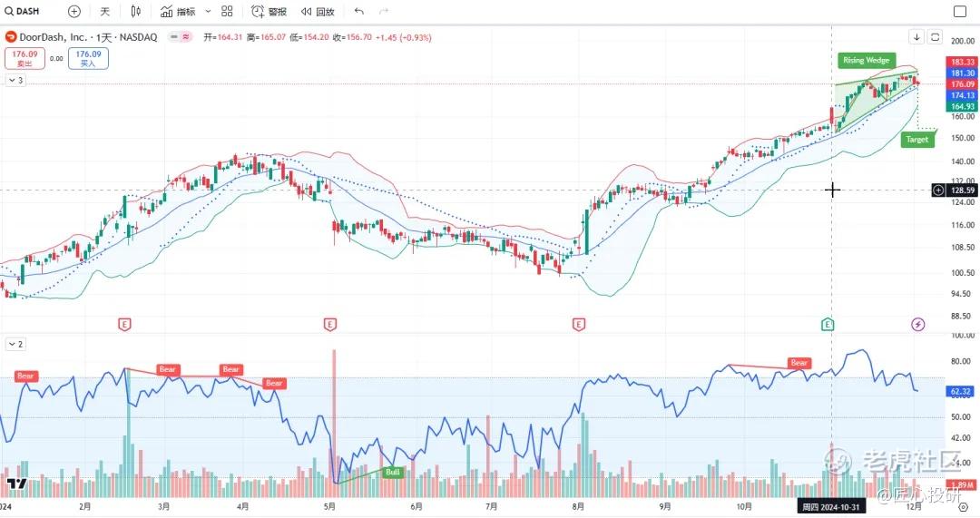Start bar replay with 回放
This screenshot has height=518, width=980.
[x=318, y=11]
